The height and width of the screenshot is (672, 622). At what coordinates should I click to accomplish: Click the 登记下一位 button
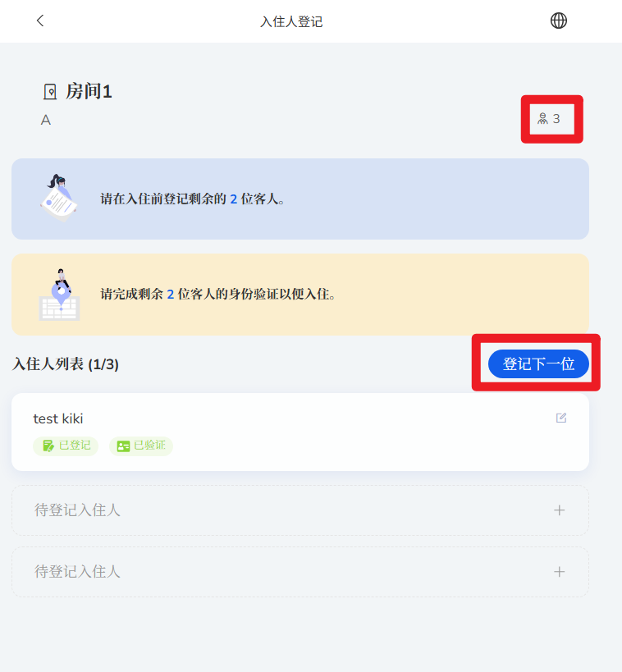538,363
